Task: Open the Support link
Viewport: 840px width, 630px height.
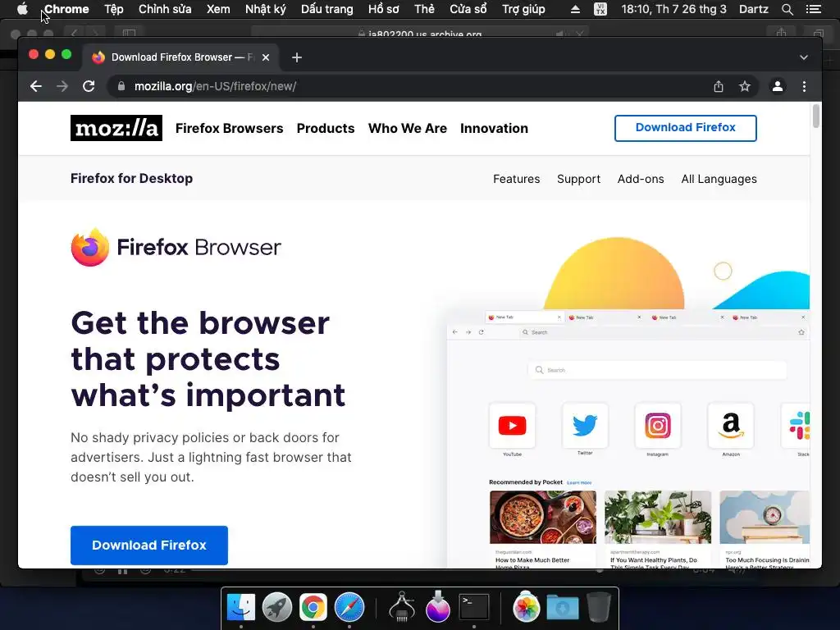Action: click(x=578, y=179)
